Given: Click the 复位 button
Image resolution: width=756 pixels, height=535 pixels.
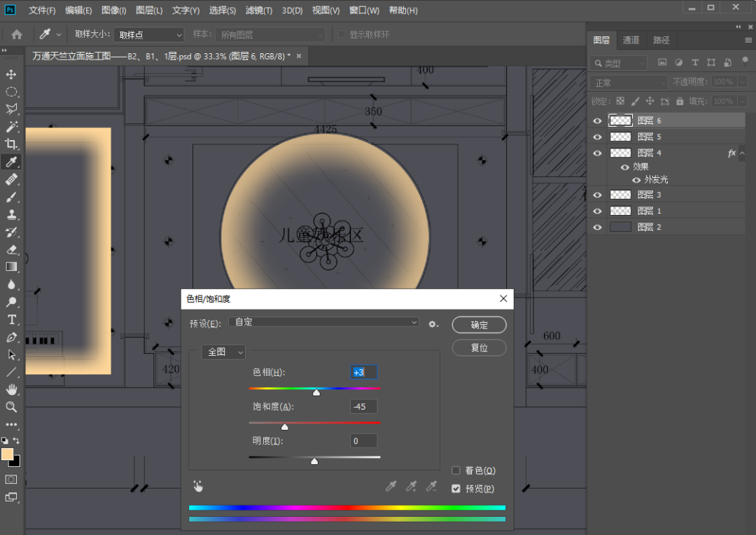Looking at the screenshot, I should point(479,348).
